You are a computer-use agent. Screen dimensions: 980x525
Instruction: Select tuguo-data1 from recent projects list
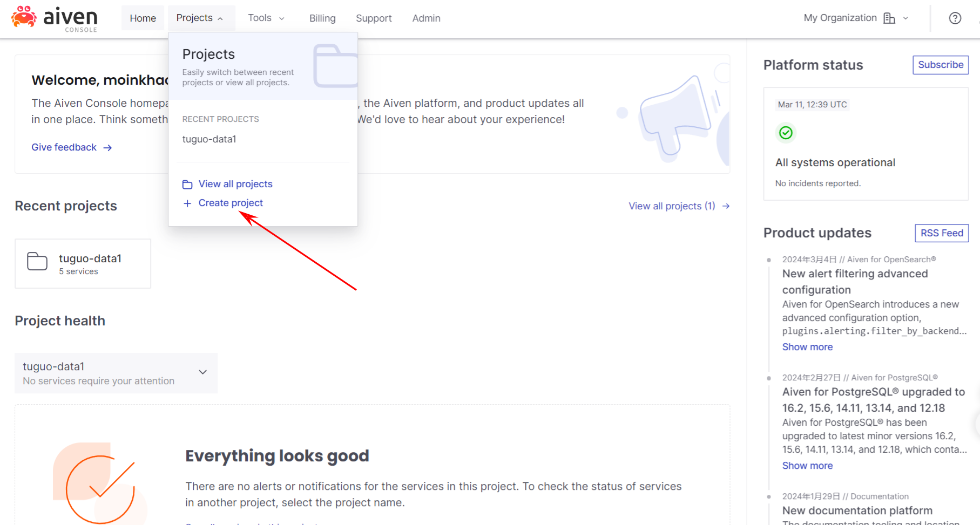pos(209,139)
